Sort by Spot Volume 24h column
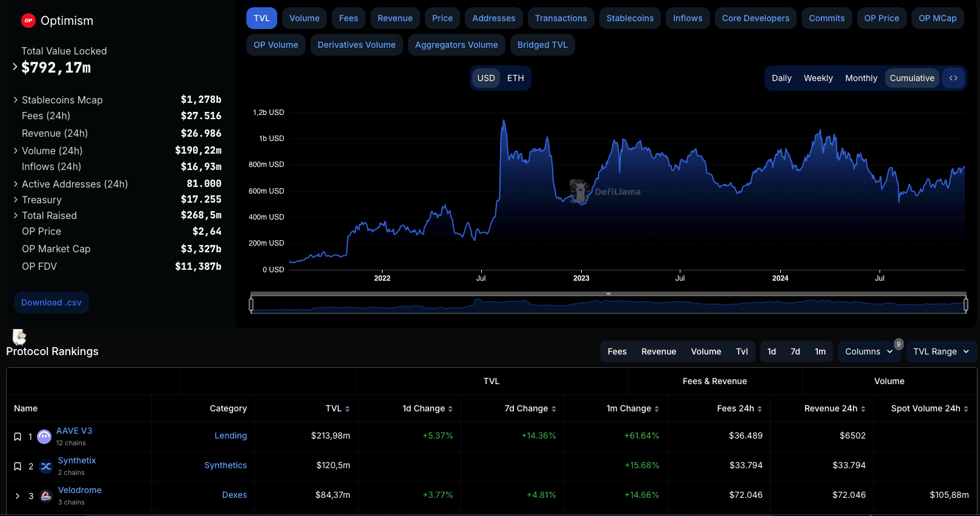The width and height of the screenshot is (980, 516). pyautogui.click(x=966, y=409)
